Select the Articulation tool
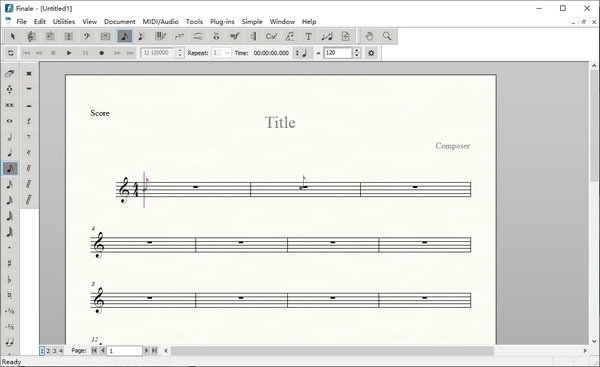Screen dimensions: 600x367 pyautogui.click(x=216, y=36)
